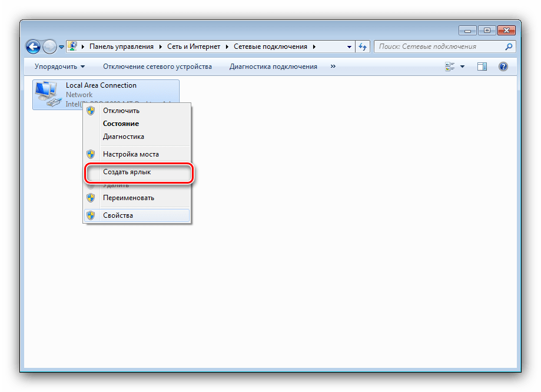Show more toolbar commands with chevron
Image resolution: width=541 pixels, height=392 pixels.
coord(333,67)
